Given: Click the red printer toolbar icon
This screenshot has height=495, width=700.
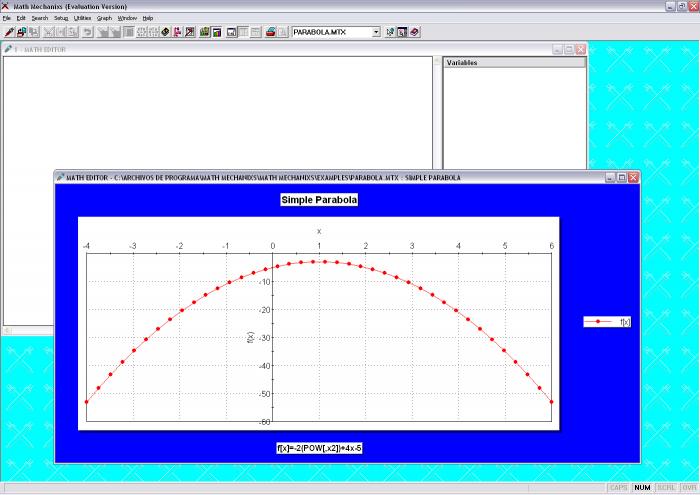Looking at the screenshot, I should coord(21,32).
